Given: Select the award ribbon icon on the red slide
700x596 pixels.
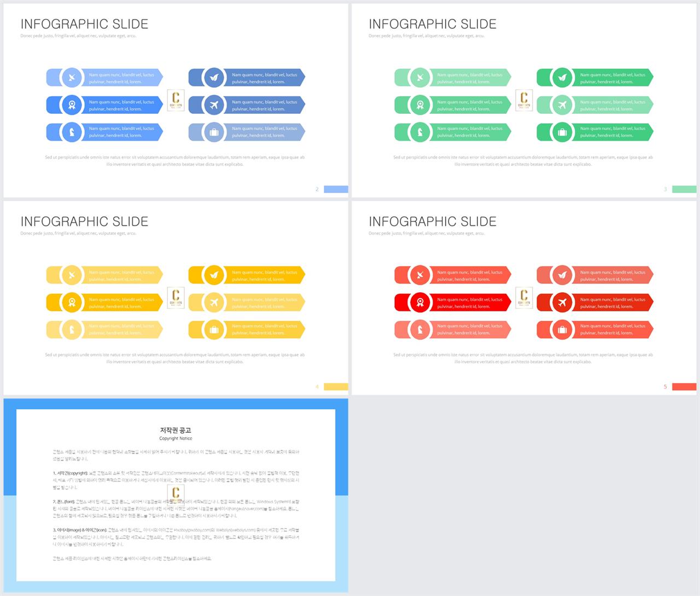Looking at the screenshot, I should (x=420, y=302).
